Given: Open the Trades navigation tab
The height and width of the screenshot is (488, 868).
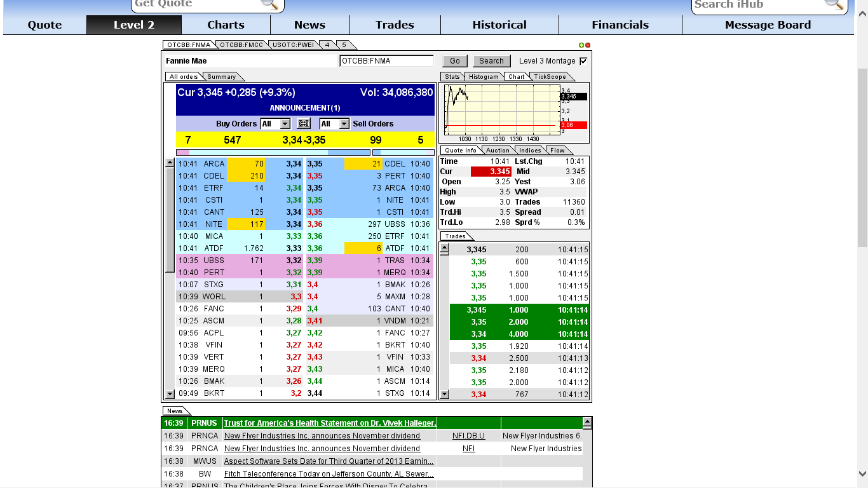Looking at the screenshot, I should 395,25.
